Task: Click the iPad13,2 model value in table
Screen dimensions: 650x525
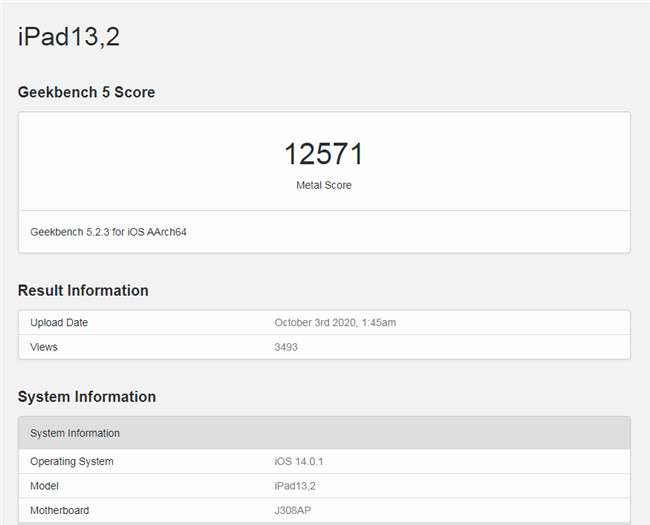Action: pyautogui.click(x=295, y=486)
